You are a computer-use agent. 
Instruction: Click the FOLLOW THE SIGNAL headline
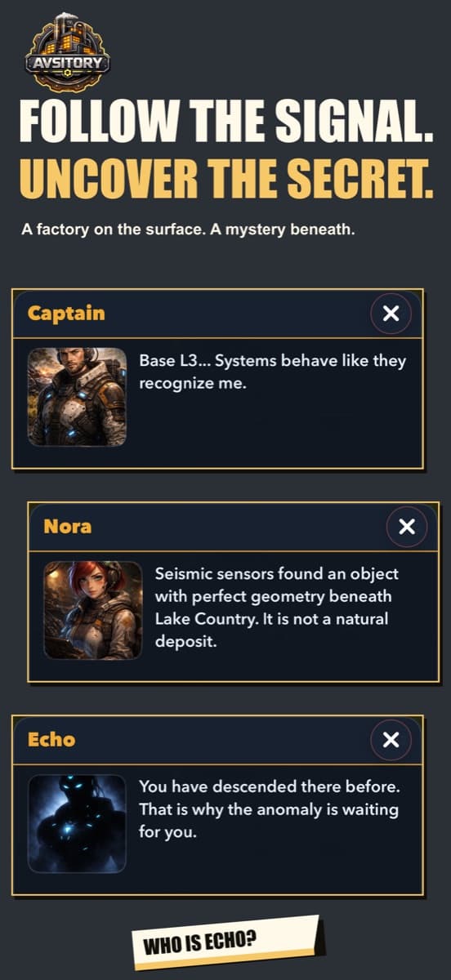tap(225, 122)
